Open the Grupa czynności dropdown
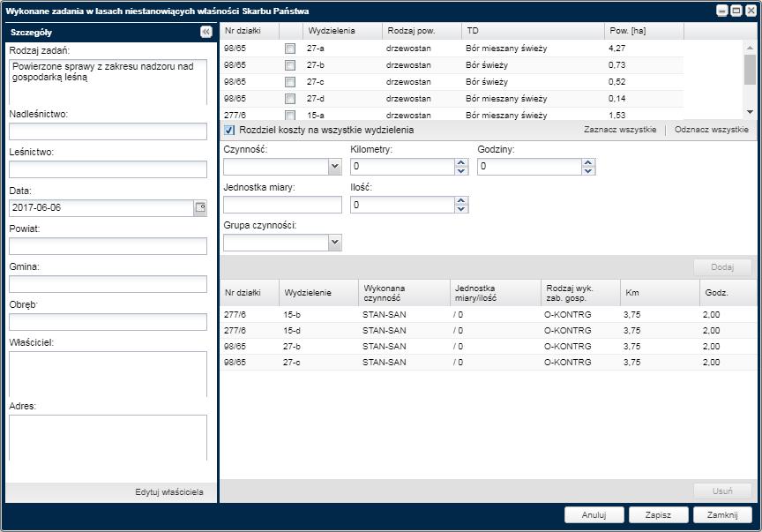The width and height of the screenshot is (762, 532). coord(335,243)
